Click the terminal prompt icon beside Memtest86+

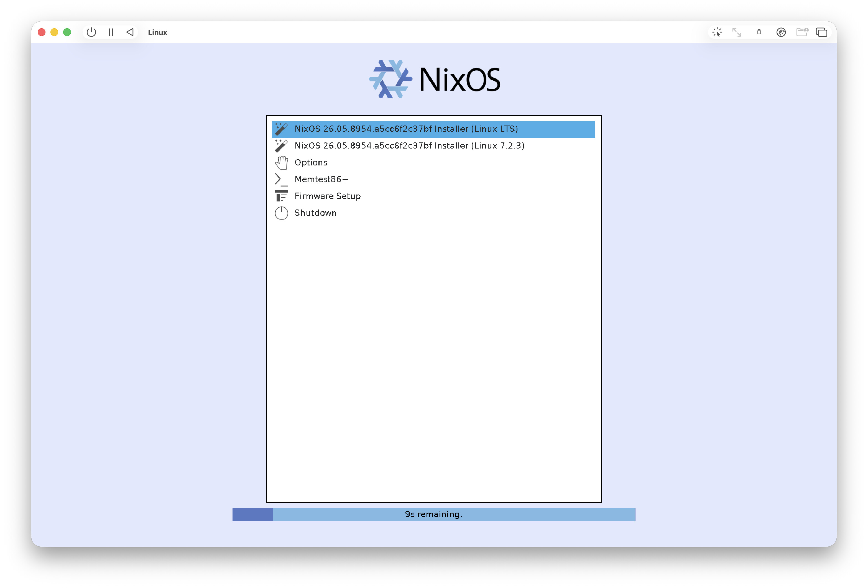[x=281, y=179]
